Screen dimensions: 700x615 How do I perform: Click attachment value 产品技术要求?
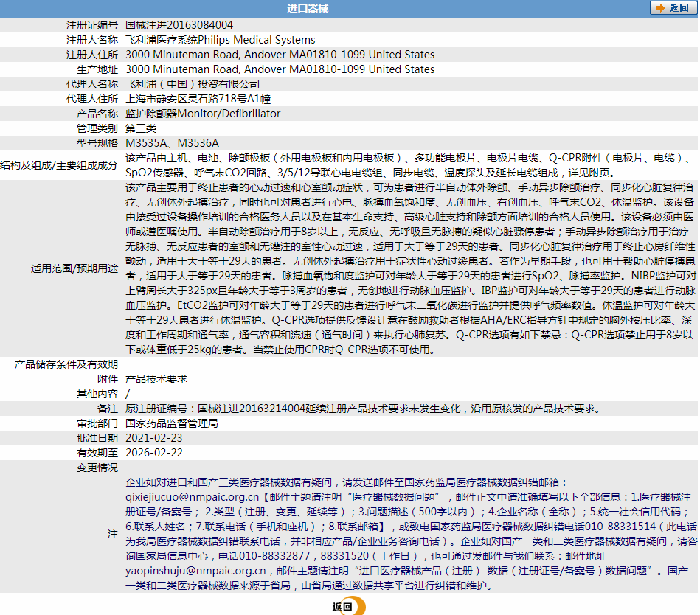pos(156,379)
